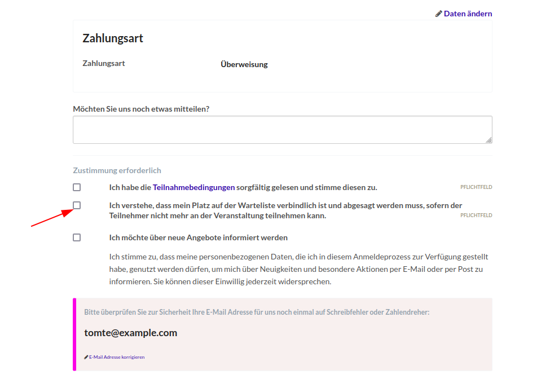
Task: Focus the Möchten Sie uns mitteilen textarea
Action: (x=282, y=130)
